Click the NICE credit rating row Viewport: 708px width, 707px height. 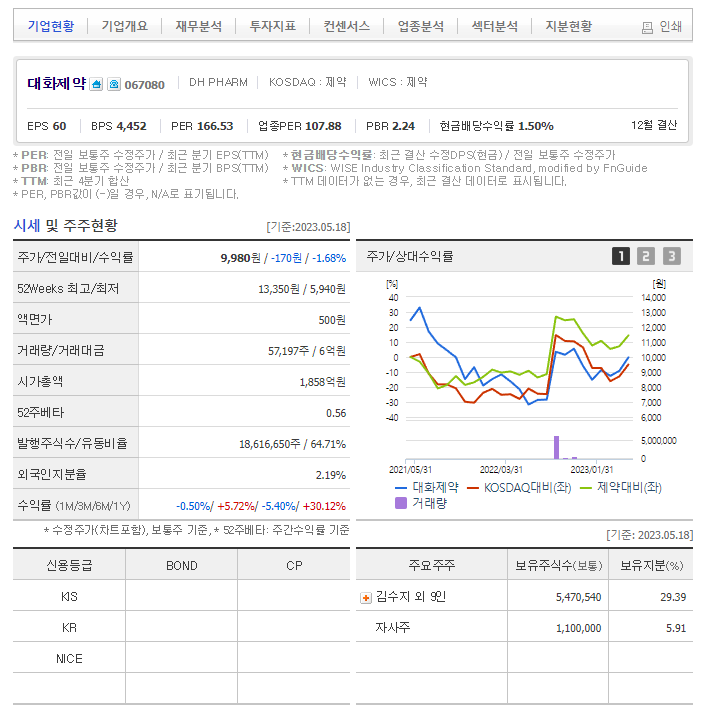pos(182,659)
